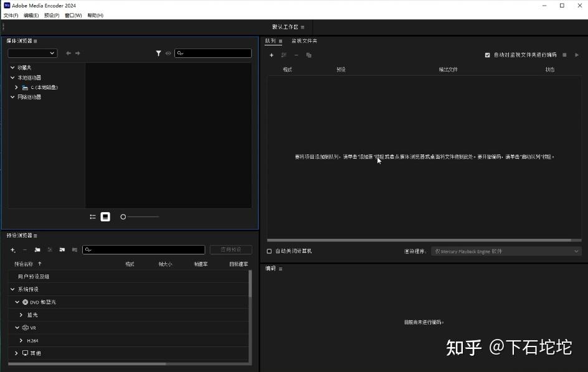
Task: Click the back navigation arrow in Media Browser
Action: 69,53
